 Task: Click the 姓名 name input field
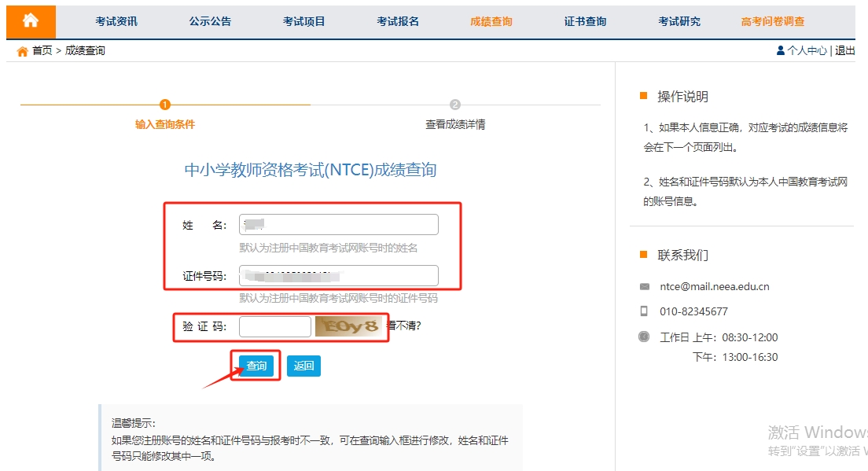coord(339,224)
